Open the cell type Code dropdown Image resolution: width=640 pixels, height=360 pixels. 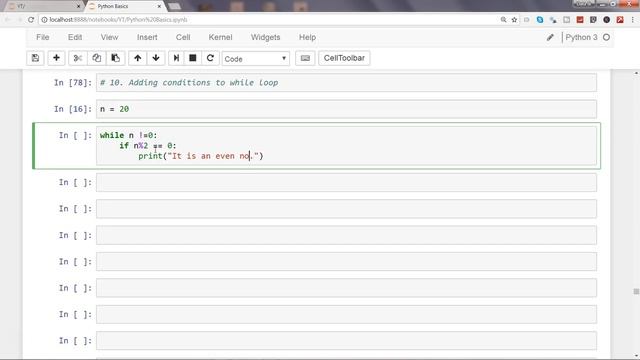[256, 59]
